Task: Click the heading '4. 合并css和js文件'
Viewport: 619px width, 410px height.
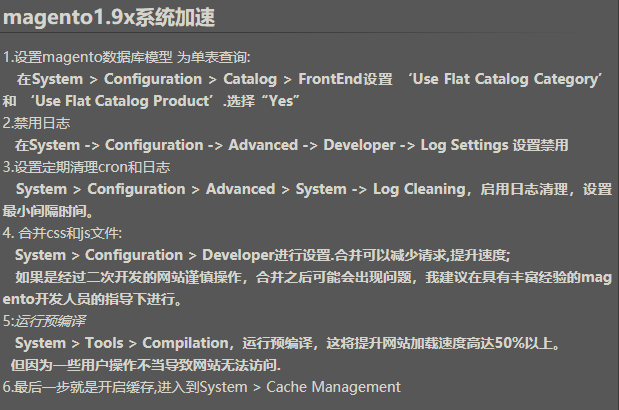Action: pos(62,233)
